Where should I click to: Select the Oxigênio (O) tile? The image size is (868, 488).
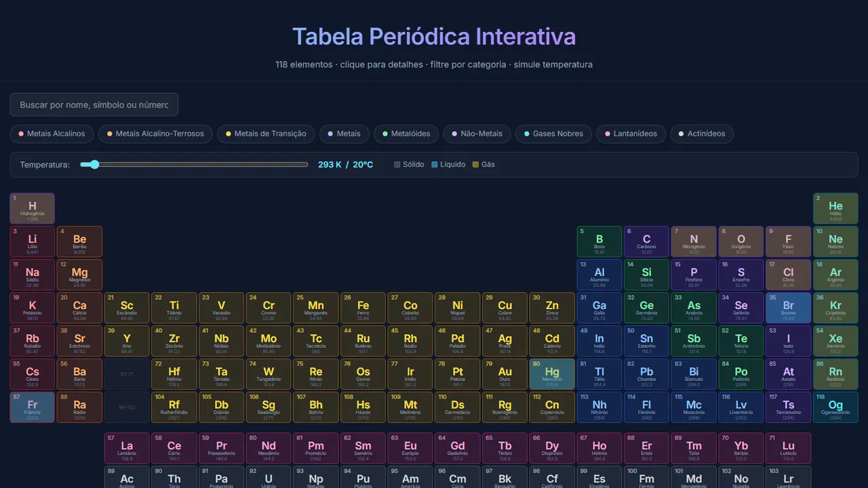tap(741, 242)
